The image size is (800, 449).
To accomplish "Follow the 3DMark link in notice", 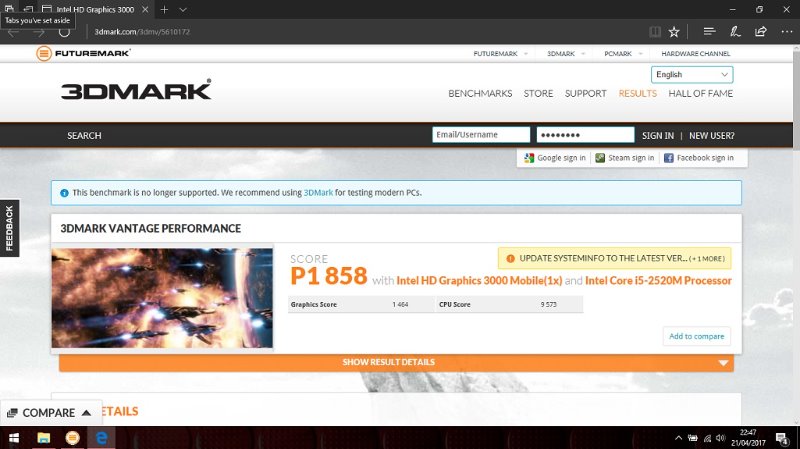I will coord(318,193).
